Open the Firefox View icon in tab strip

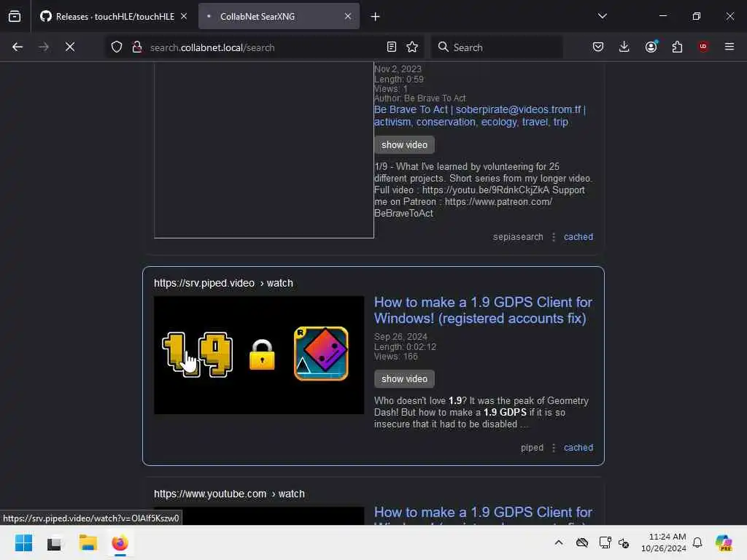[x=15, y=16]
